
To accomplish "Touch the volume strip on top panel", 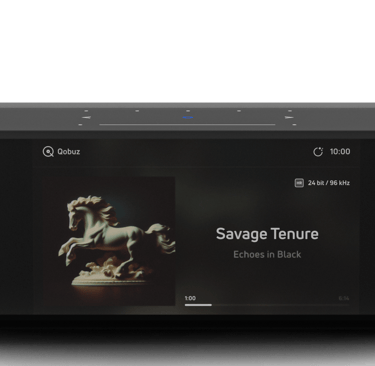I will [x=187, y=124].
